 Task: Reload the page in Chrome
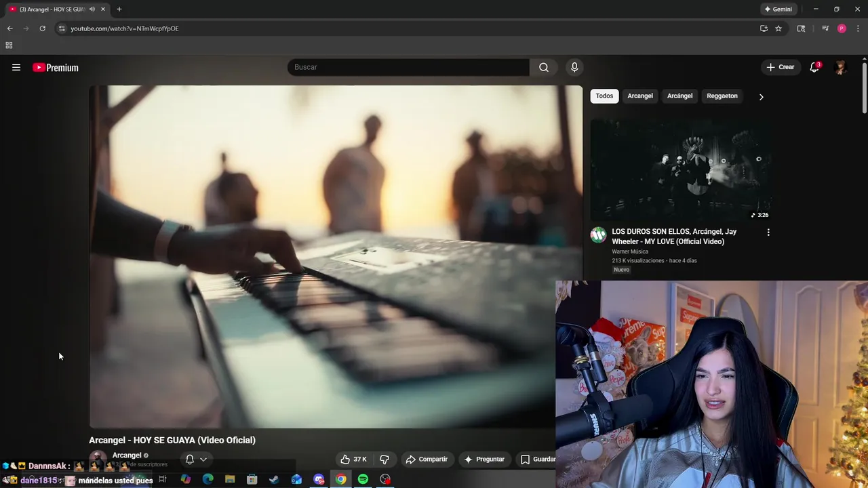[42, 28]
